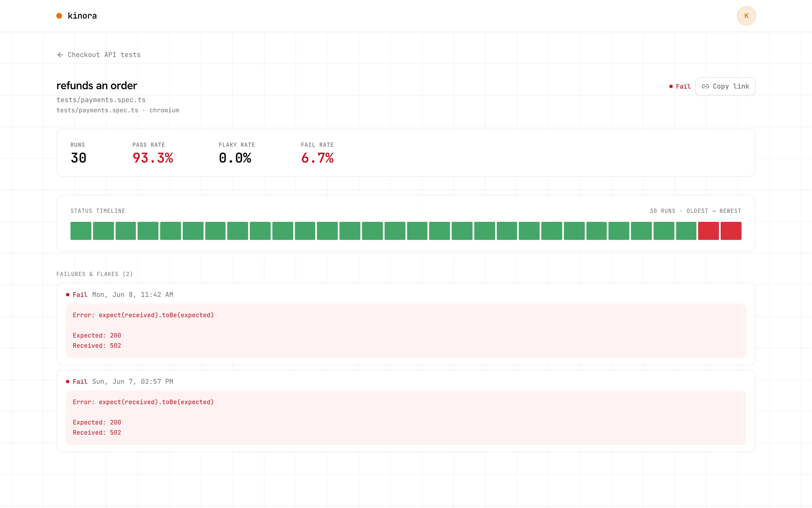Click the back arrow icon
Image resolution: width=812 pixels, height=508 pixels.
pyautogui.click(x=60, y=55)
